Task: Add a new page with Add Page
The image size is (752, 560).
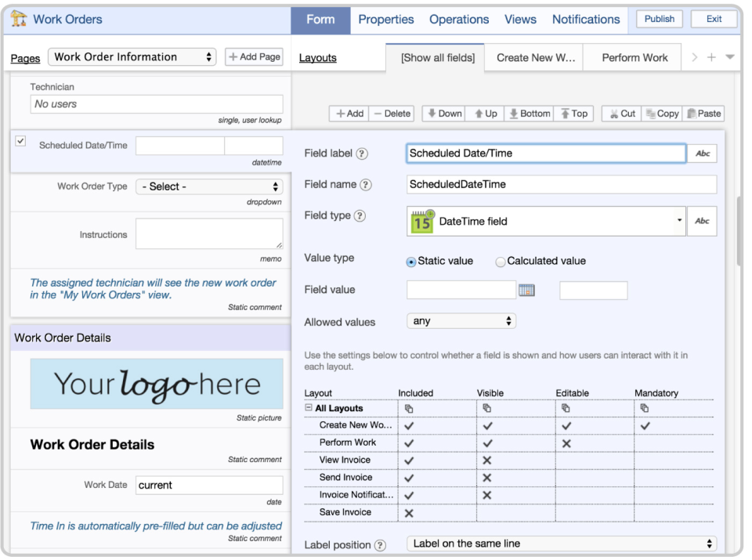Action: 253,56
